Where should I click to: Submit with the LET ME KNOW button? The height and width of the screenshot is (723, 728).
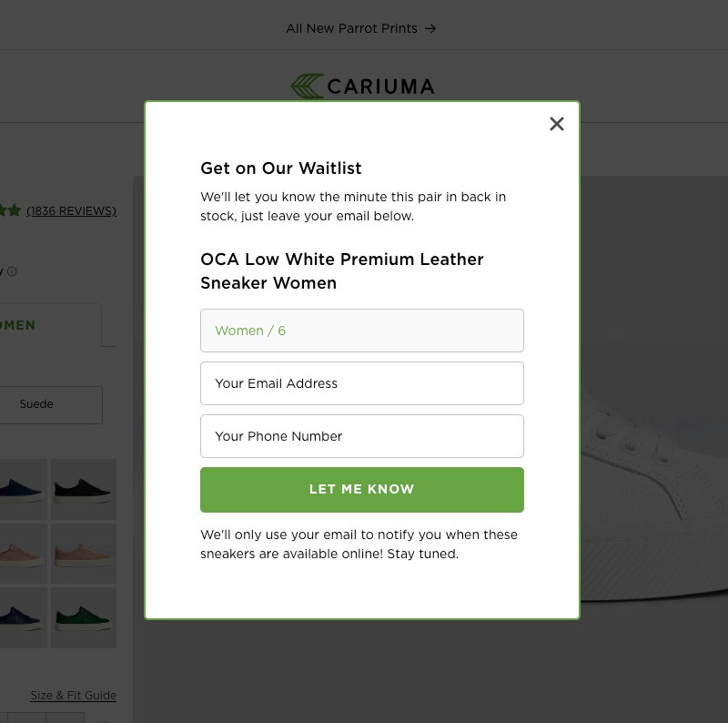361,489
